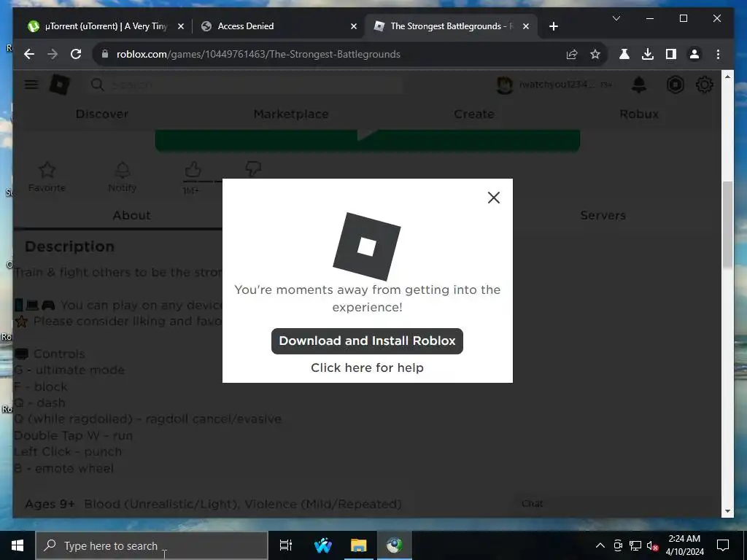Open the Windows Start menu
Screen dimensions: 747x560
[18, 545]
